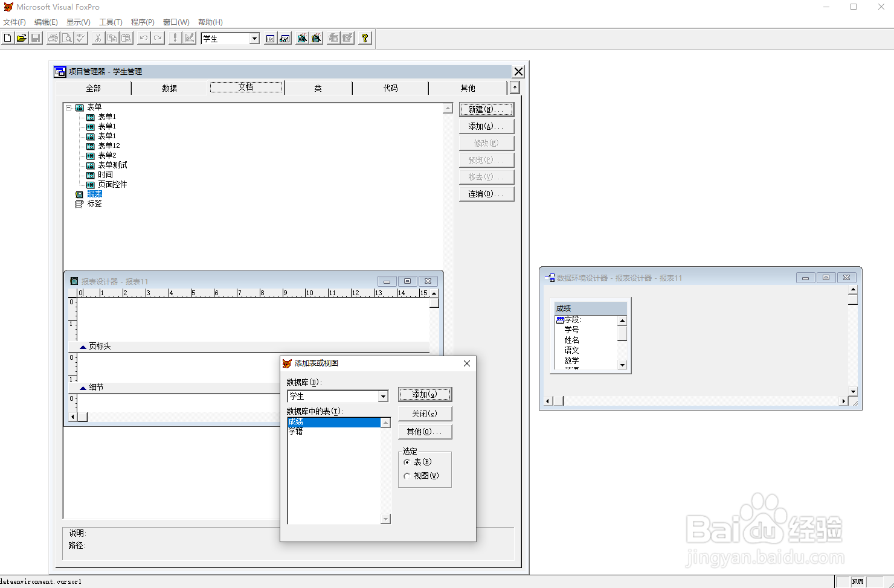Launch the Form wizard toolbar icon

[302, 38]
